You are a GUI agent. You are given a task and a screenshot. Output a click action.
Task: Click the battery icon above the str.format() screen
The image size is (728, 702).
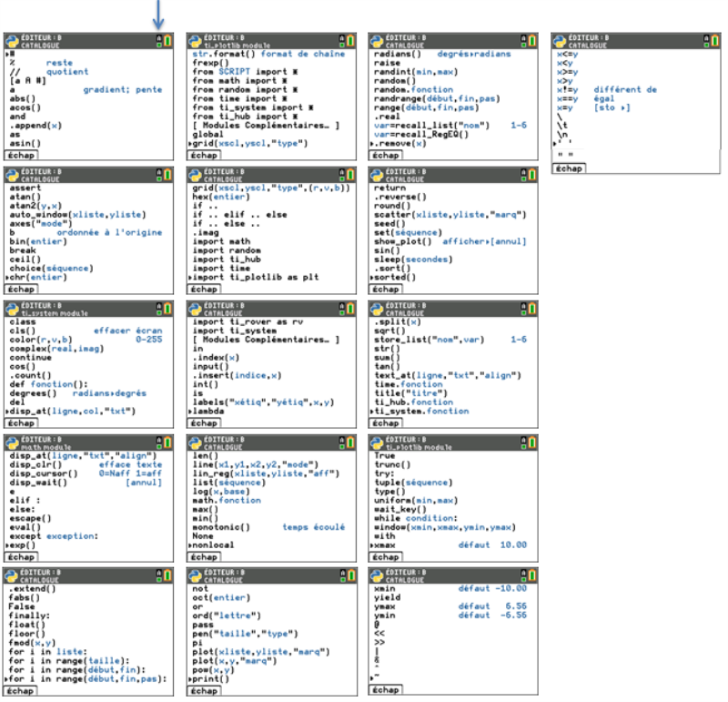pos(351,39)
